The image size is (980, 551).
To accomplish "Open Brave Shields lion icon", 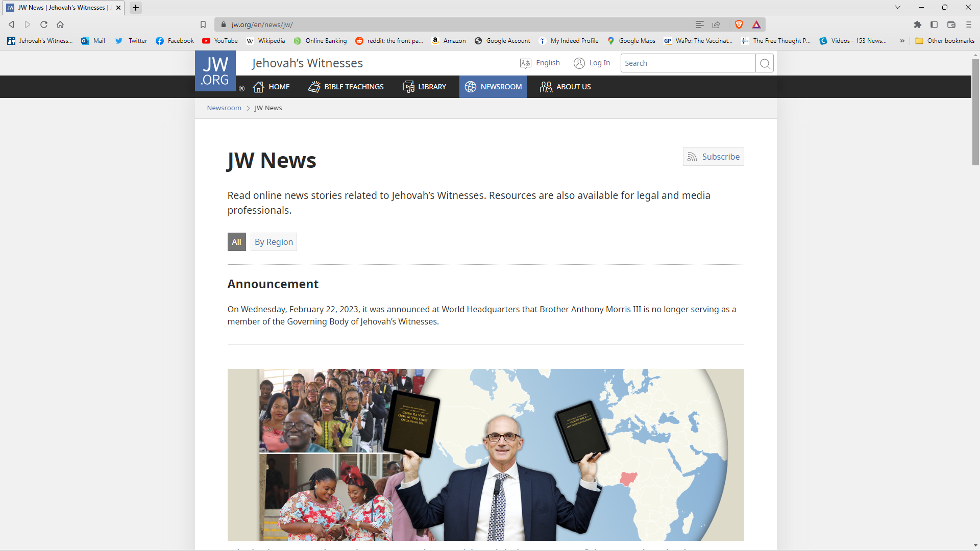I will 739,24.
